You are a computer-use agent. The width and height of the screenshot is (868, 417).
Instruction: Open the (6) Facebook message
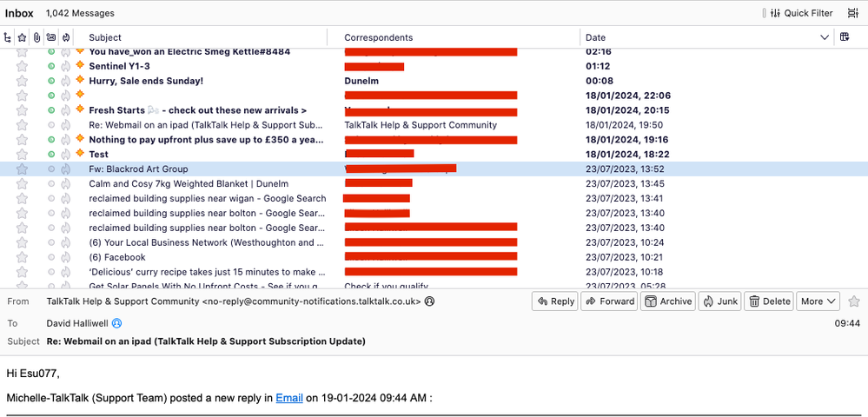point(117,257)
